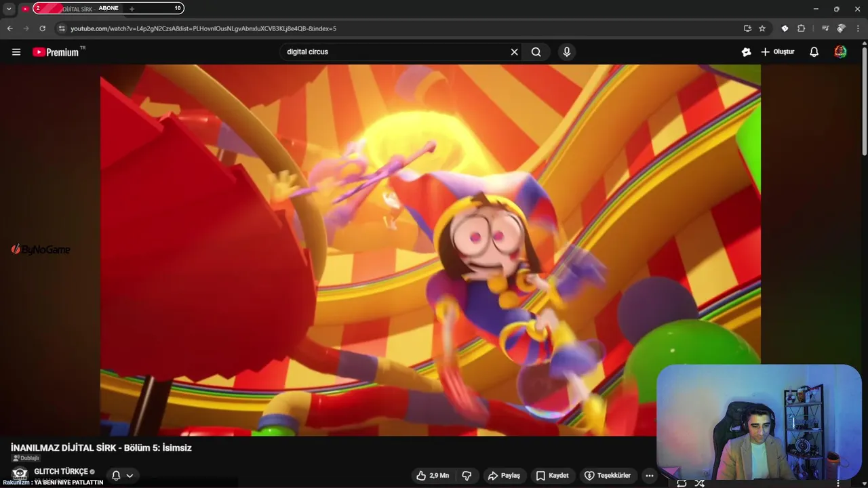Viewport: 868px width, 488px height.
Task: Open the YouTube hamburger guide menu
Action: tap(16, 52)
